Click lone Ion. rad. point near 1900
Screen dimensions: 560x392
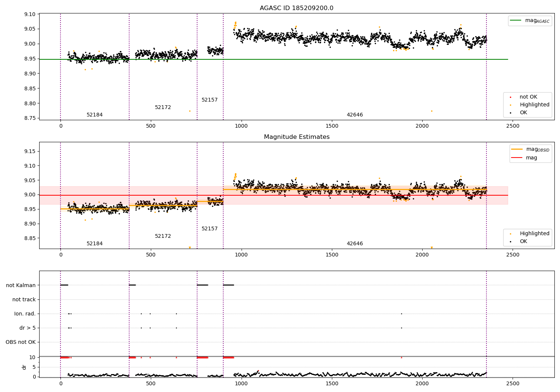click(401, 314)
